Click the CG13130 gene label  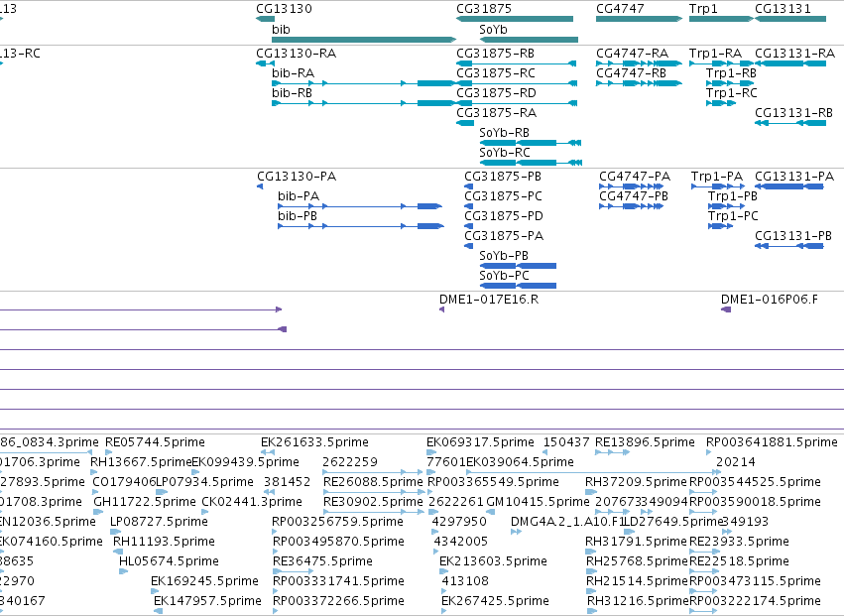pos(284,9)
